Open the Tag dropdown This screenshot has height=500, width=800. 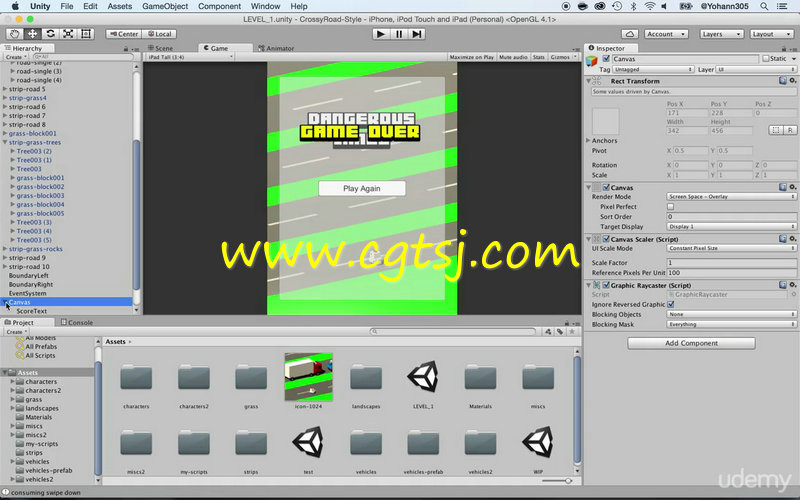tap(653, 69)
